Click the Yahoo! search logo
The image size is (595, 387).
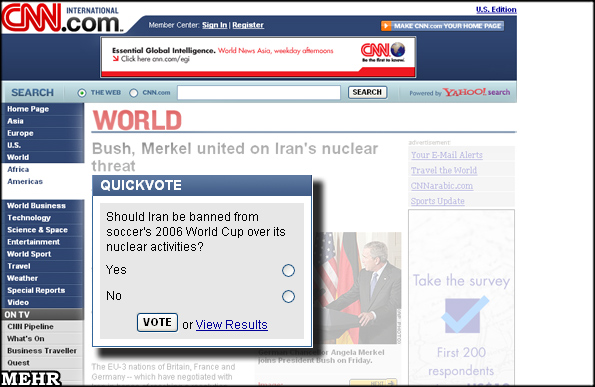[476, 92]
